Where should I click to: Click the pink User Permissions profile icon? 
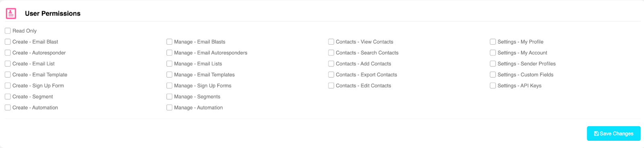coord(11,13)
